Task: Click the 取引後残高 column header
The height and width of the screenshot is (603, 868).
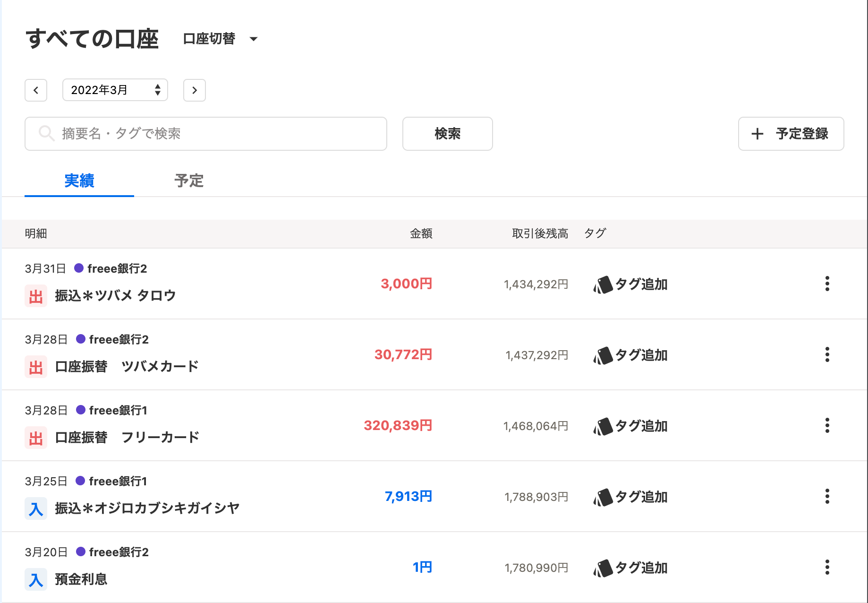Action: tap(540, 233)
